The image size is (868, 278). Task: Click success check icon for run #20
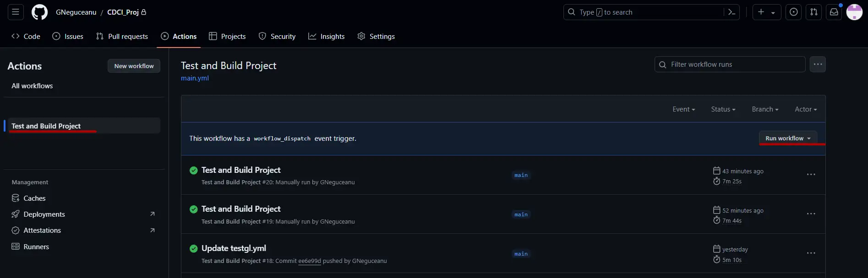[x=194, y=171]
